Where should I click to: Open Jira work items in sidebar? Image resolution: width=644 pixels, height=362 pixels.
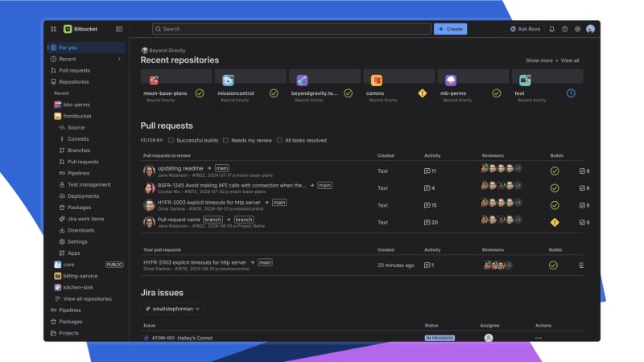[85, 219]
